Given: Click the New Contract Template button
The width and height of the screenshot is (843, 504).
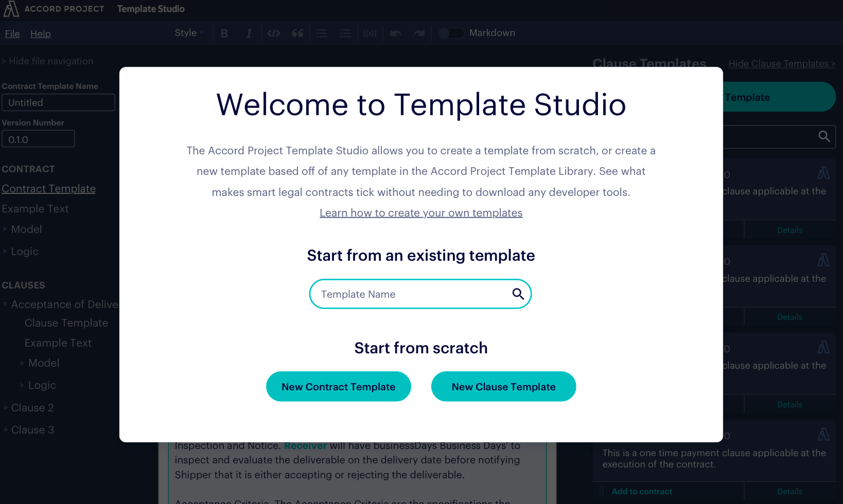Looking at the screenshot, I should point(339,387).
